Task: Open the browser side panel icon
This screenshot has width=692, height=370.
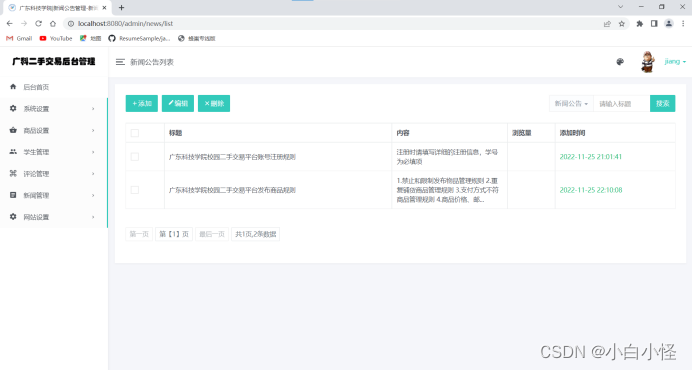Action: 654,24
